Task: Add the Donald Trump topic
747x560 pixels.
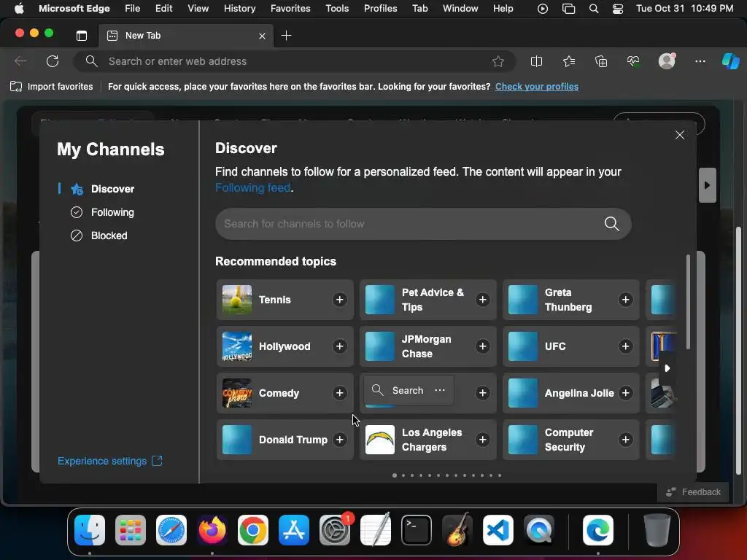Action: tap(340, 440)
